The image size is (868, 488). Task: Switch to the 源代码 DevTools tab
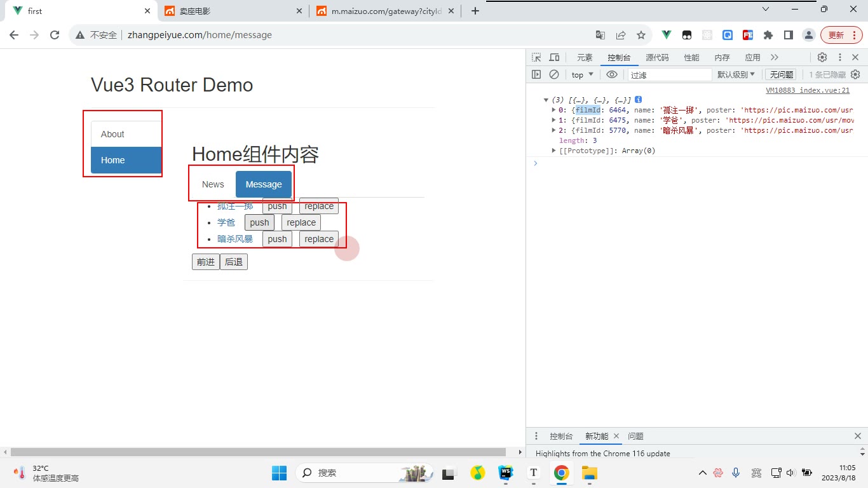(x=657, y=57)
